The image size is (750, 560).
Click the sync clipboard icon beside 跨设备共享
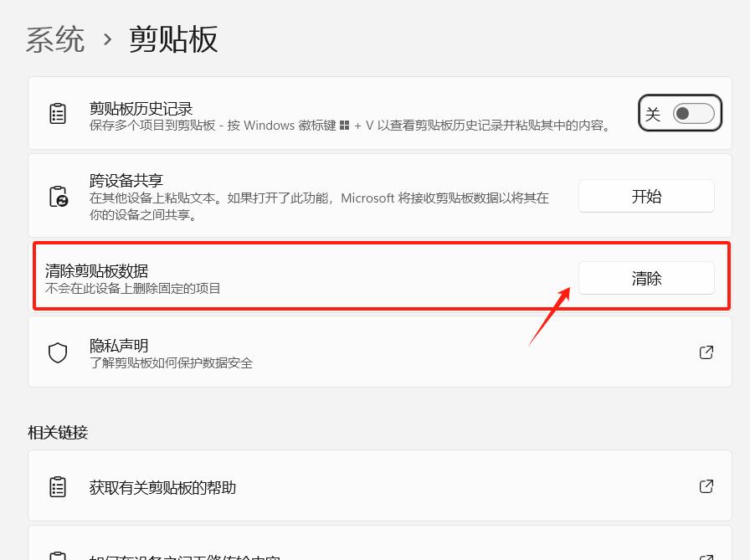[59, 196]
